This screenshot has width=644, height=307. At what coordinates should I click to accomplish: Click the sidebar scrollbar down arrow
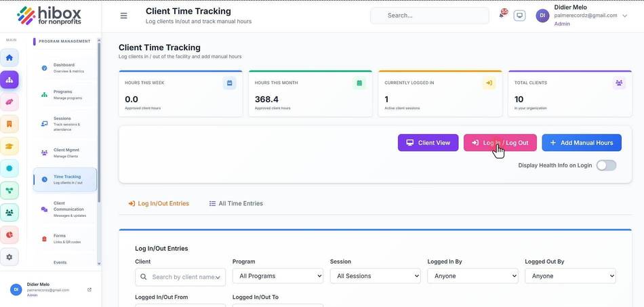coord(99,264)
